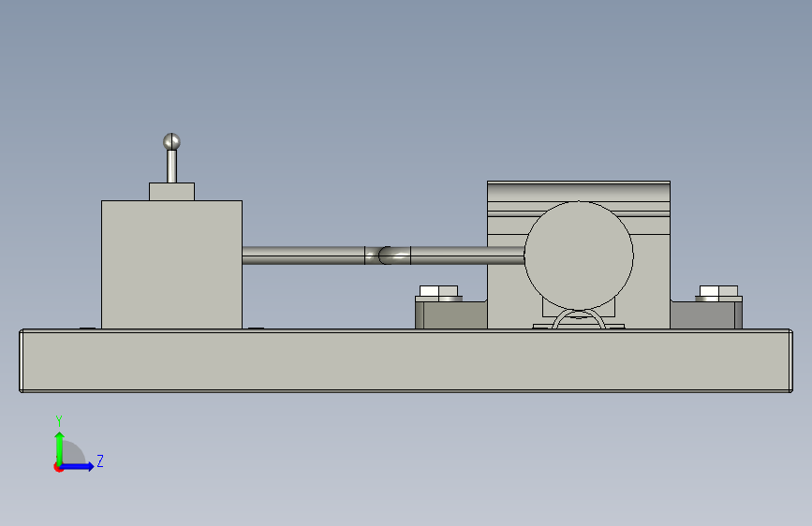This screenshot has height=526, width=812.
Task: Select the small cap block under the lever
Action: (x=171, y=192)
